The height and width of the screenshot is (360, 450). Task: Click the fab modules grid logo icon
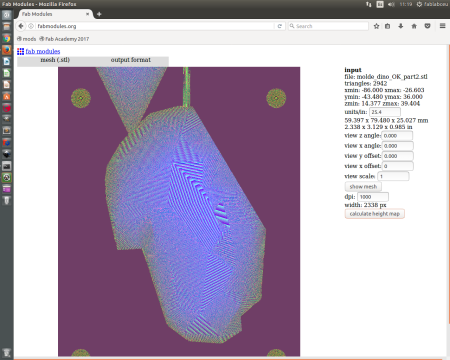point(20,51)
